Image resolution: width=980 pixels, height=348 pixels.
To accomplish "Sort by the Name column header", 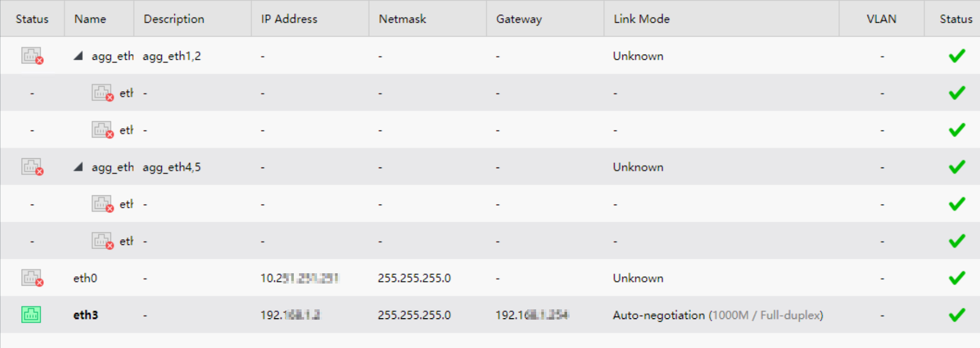I will pyautogui.click(x=90, y=19).
